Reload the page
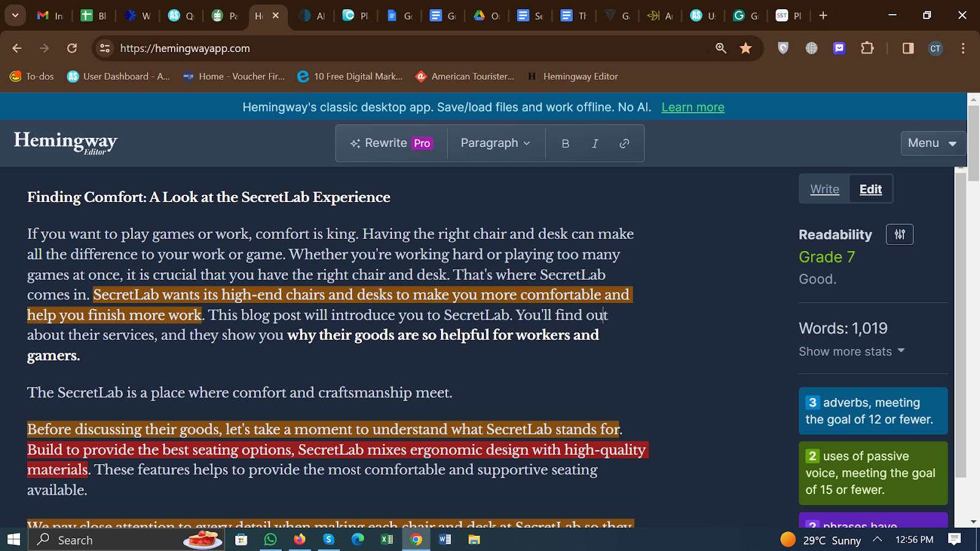Screen dimensions: 980x551 pos(72,48)
